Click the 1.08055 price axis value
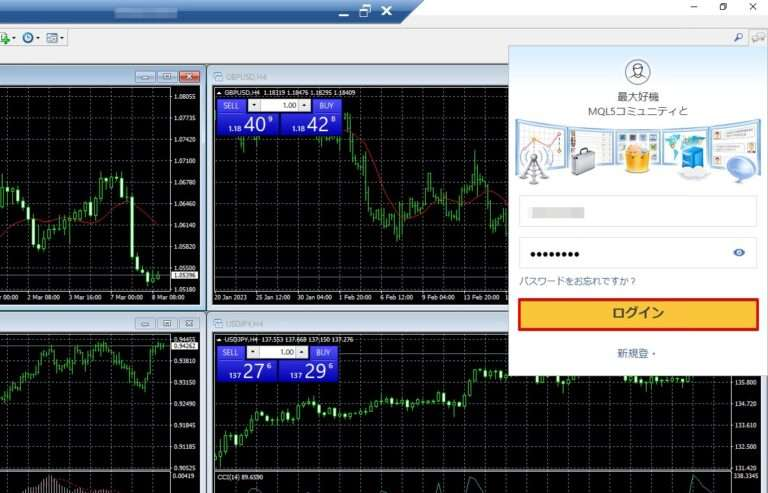Screen dimensions: 768x493 point(185,96)
